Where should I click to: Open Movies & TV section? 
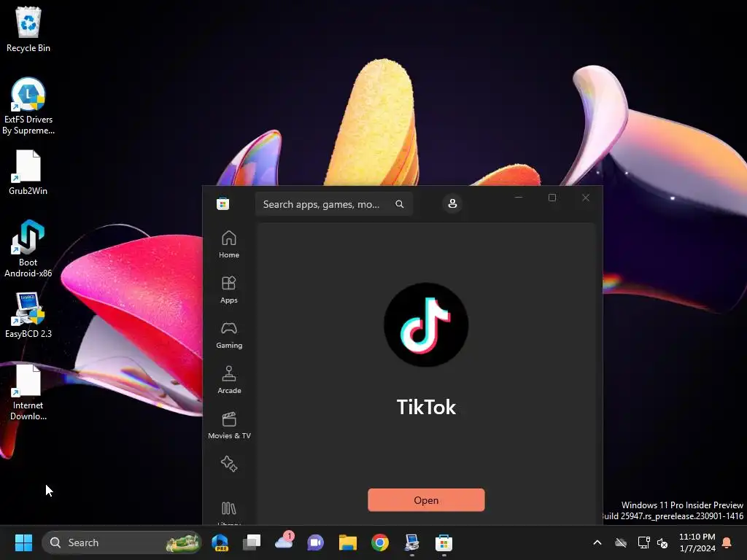pos(228,426)
